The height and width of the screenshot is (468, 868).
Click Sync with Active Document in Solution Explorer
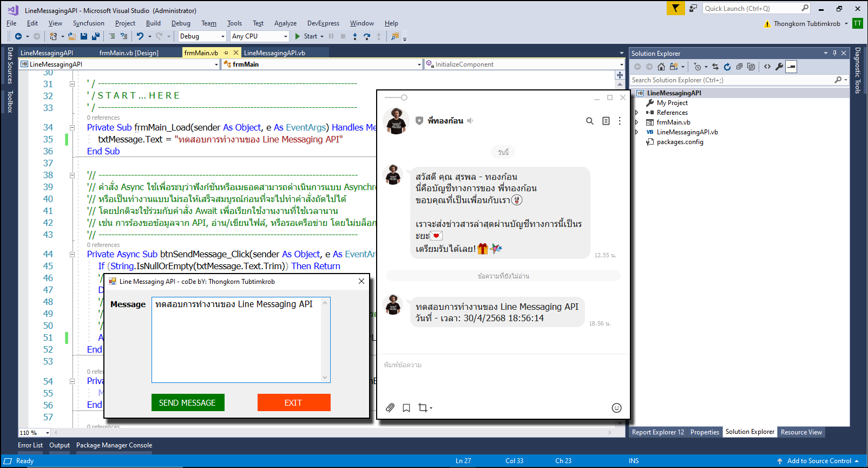715,67
